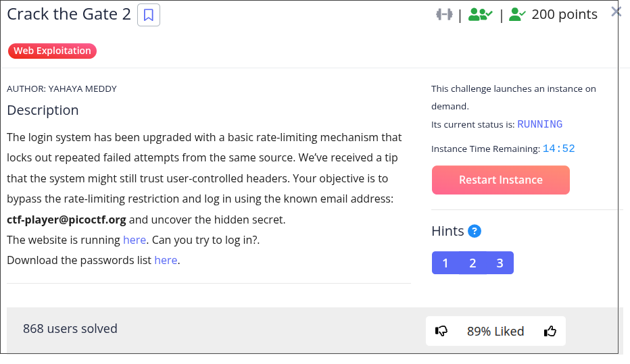
Task: Open the running website 'here' link
Action: (x=135, y=240)
